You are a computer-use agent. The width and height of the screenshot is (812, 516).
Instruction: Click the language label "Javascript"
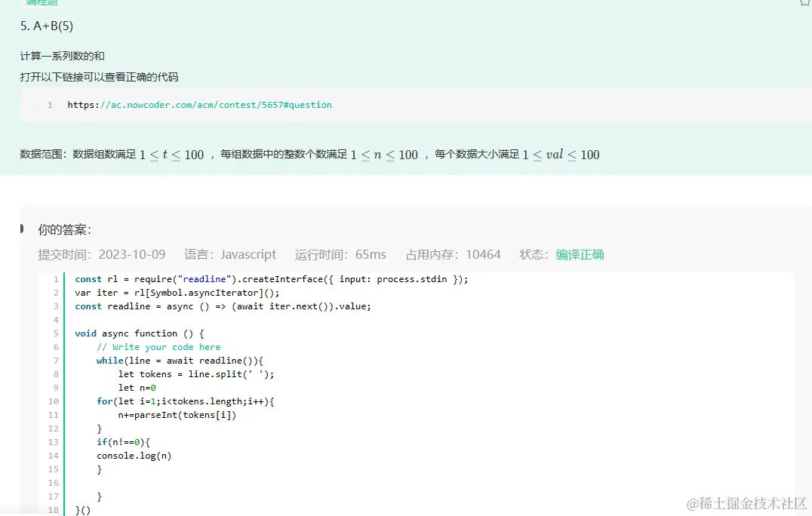coord(248,255)
